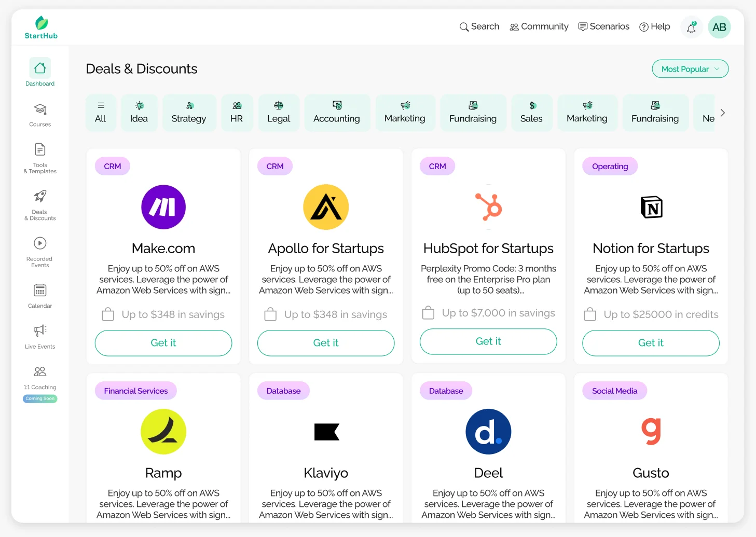
Task: Click the bag icon on Notion card
Action: click(x=590, y=314)
